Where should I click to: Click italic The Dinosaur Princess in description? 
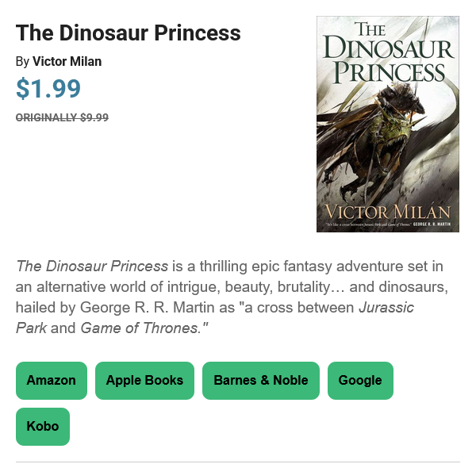pyautogui.click(x=92, y=267)
